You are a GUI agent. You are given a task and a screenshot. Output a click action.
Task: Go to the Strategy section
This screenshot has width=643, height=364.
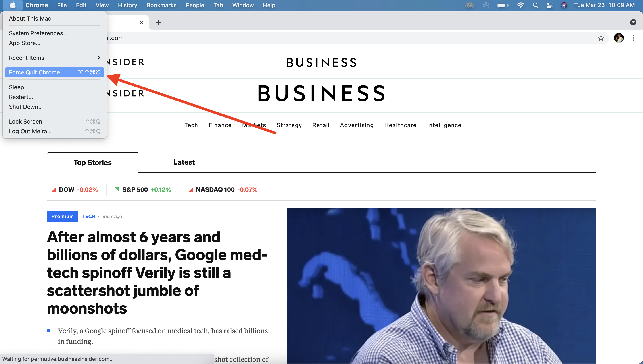click(x=289, y=125)
